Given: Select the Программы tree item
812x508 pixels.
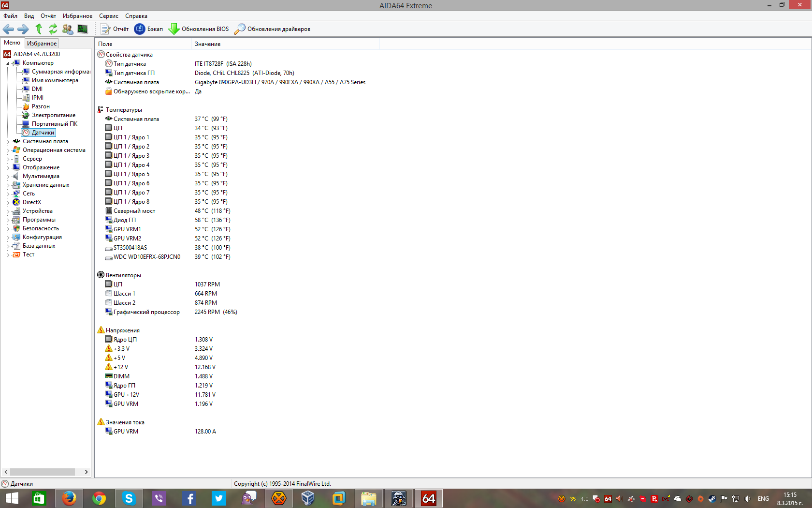Looking at the screenshot, I should pos(39,220).
